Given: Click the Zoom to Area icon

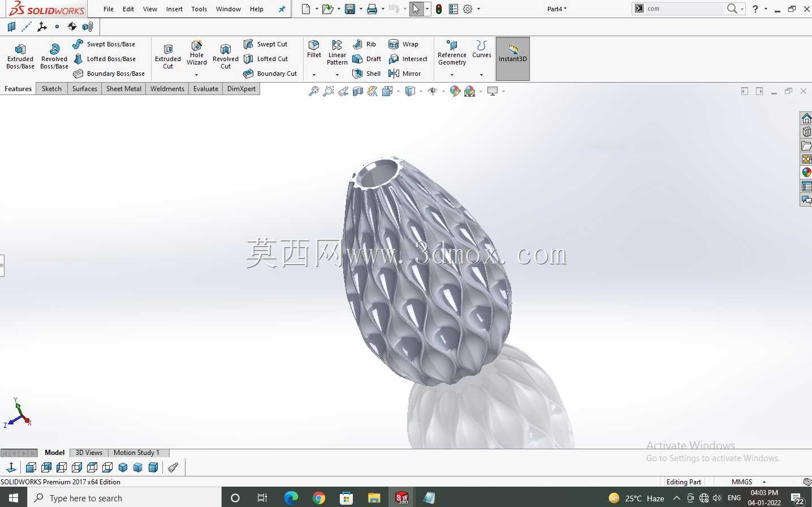Looking at the screenshot, I should click(329, 91).
